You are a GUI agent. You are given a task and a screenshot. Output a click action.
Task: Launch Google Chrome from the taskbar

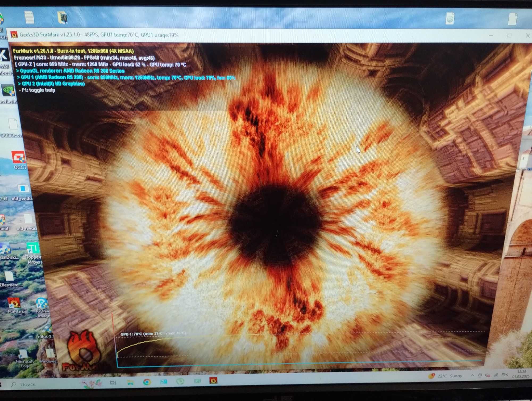tap(147, 382)
